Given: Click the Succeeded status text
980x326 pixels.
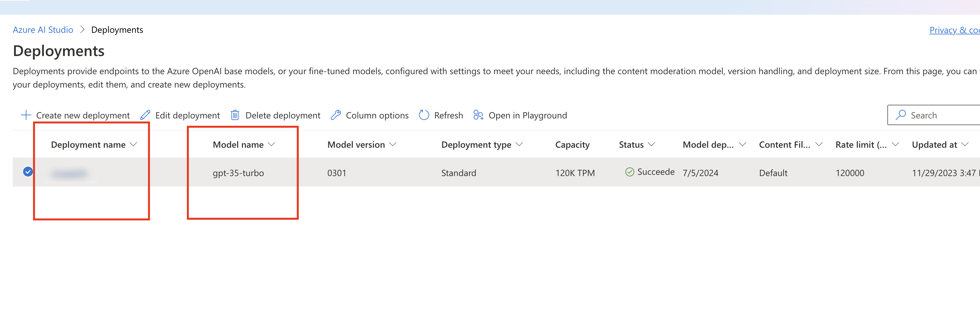Looking at the screenshot, I should coord(656,172).
